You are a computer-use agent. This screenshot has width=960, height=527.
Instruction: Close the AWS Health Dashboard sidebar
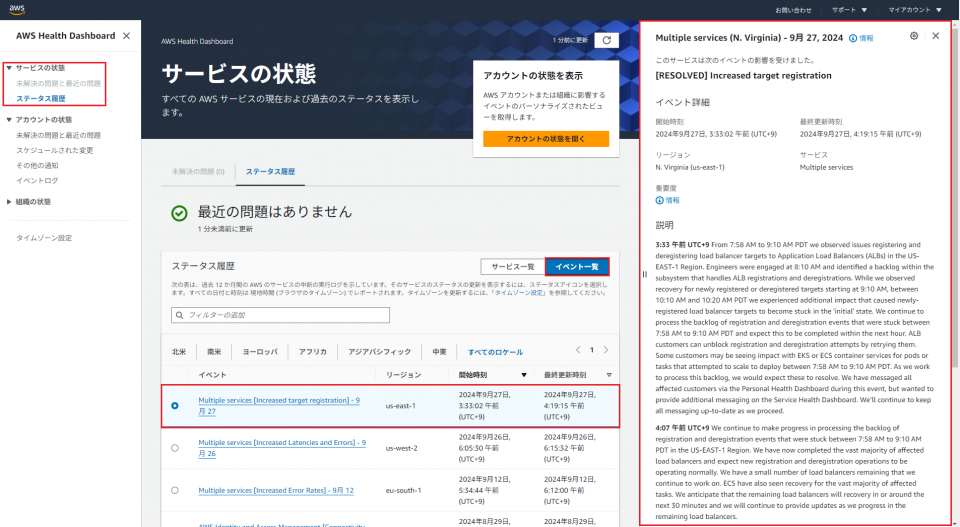(x=126, y=36)
